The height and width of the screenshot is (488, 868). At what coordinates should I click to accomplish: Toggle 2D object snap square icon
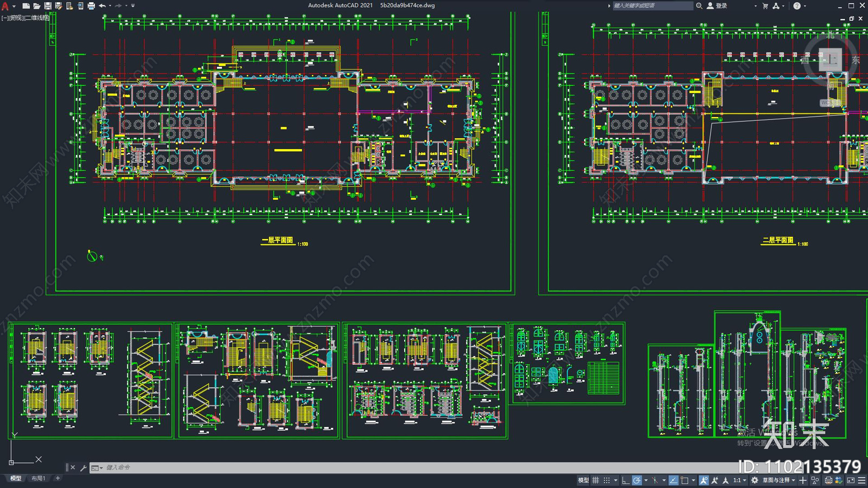tap(684, 480)
